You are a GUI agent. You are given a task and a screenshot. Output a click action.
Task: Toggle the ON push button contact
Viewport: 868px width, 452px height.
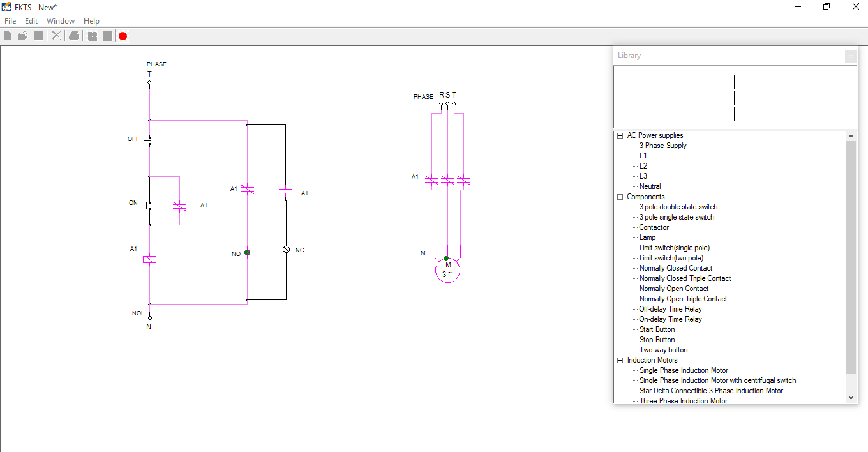pos(149,206)
